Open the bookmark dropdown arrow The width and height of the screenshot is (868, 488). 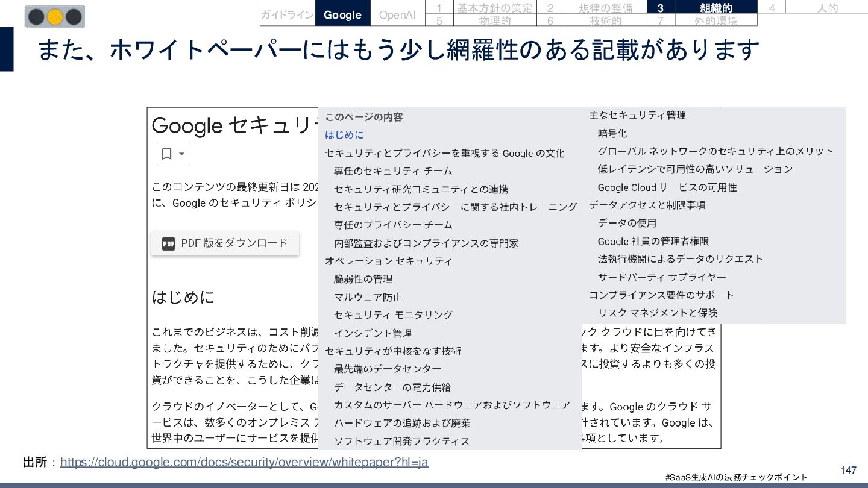click(x=182, y=154)
